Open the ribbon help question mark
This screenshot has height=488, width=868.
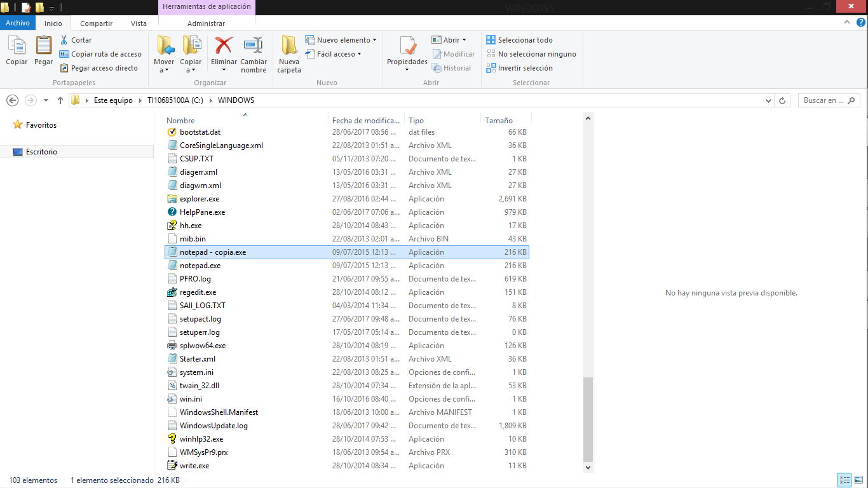click(861, 22)
